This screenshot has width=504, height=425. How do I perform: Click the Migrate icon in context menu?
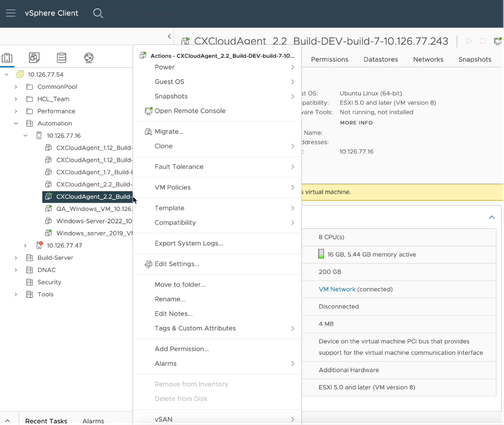148,132
